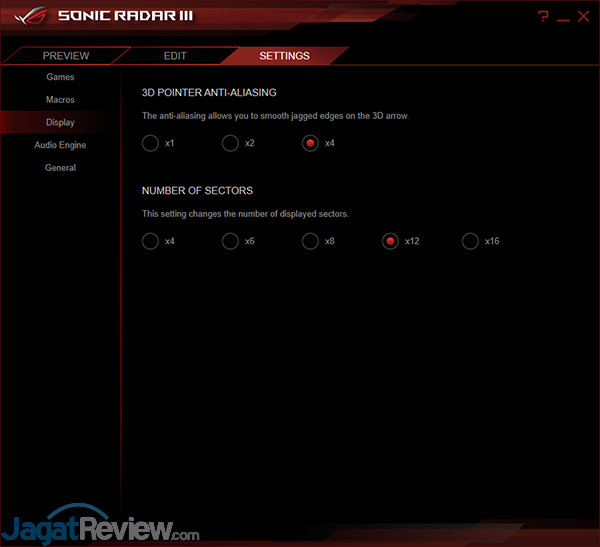This screenshot has width=600, height=547.
Task: Set number of sectors to x4
Action: 150,241
